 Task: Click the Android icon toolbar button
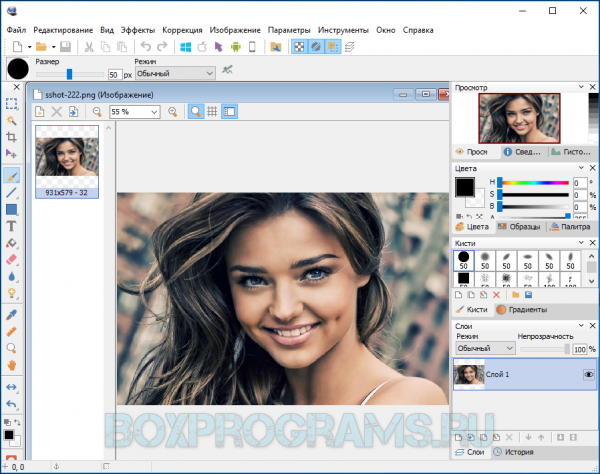coord(236,47)
